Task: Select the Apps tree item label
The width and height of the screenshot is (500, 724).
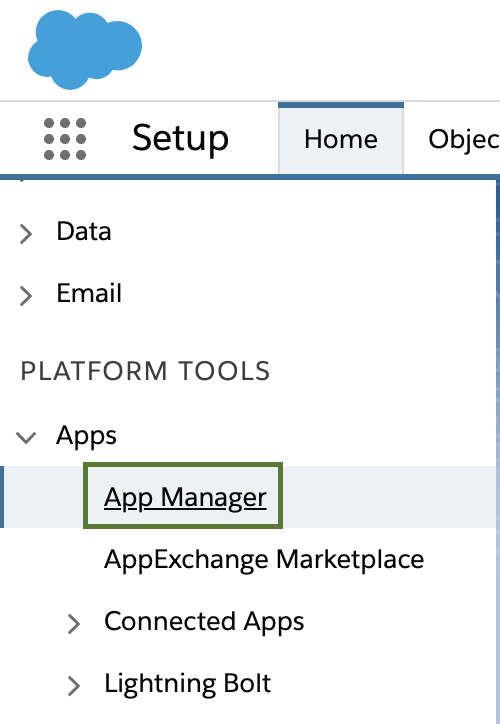Action: point(86,435)
